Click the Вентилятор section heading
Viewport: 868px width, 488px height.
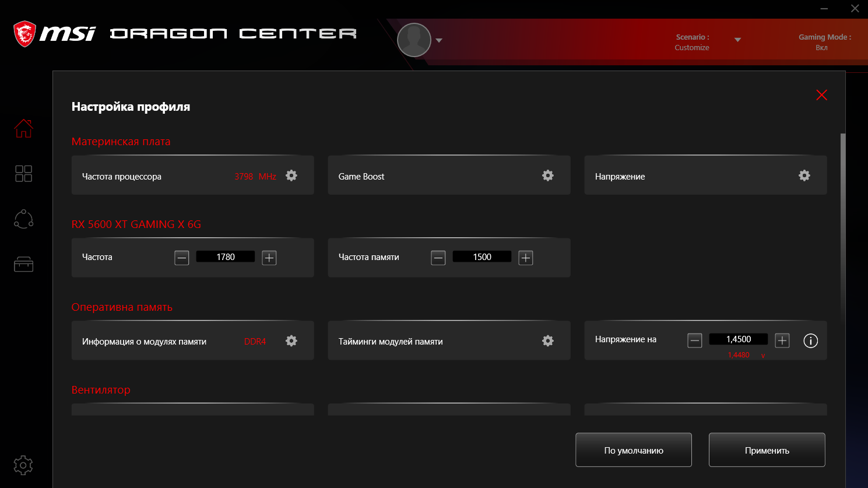click(x=101, y=390)
